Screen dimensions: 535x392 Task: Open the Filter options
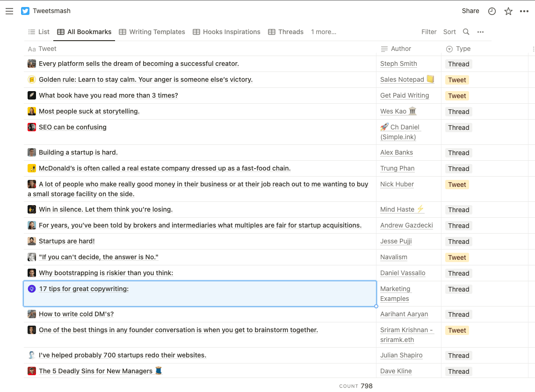point(428,32)
